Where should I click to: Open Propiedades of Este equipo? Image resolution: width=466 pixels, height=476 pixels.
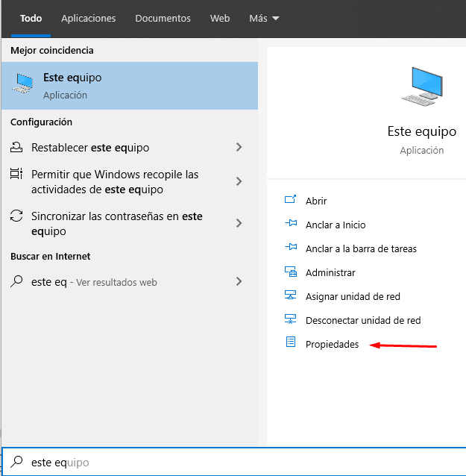(333, 344)
